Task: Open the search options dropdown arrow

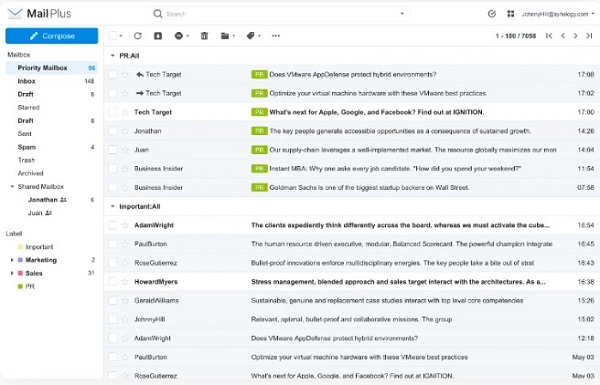Action: (402, 14)
